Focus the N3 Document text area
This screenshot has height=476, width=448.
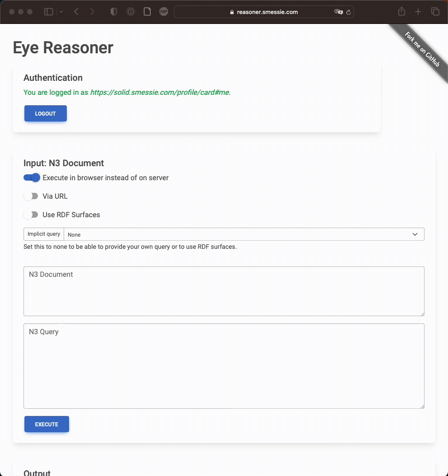click(224, 291)
